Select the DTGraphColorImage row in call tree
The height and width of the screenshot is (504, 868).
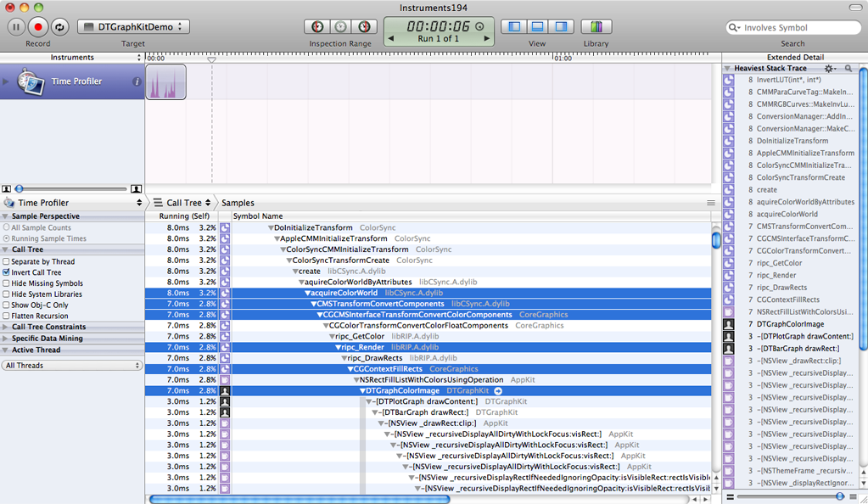tap(403, 390)
